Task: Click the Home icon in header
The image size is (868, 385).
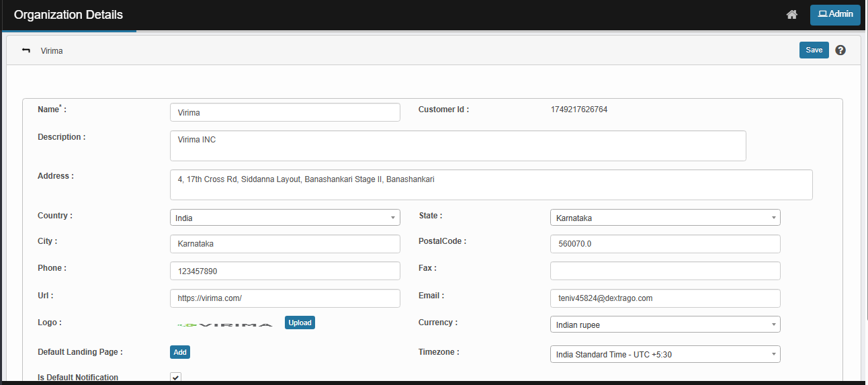Action: [791, 15]
